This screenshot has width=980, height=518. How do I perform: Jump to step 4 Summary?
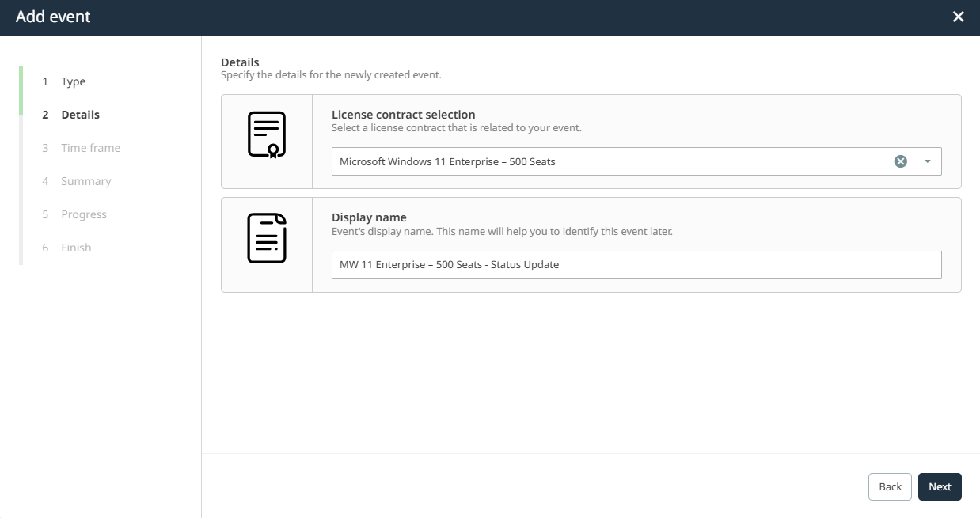pos(77,181)
